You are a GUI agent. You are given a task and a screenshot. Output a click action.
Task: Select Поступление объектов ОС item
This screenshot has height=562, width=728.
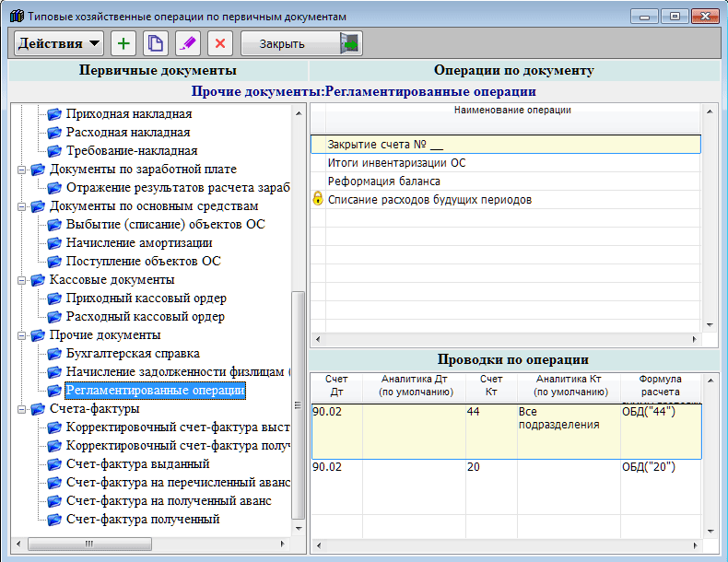coord(144,262)
